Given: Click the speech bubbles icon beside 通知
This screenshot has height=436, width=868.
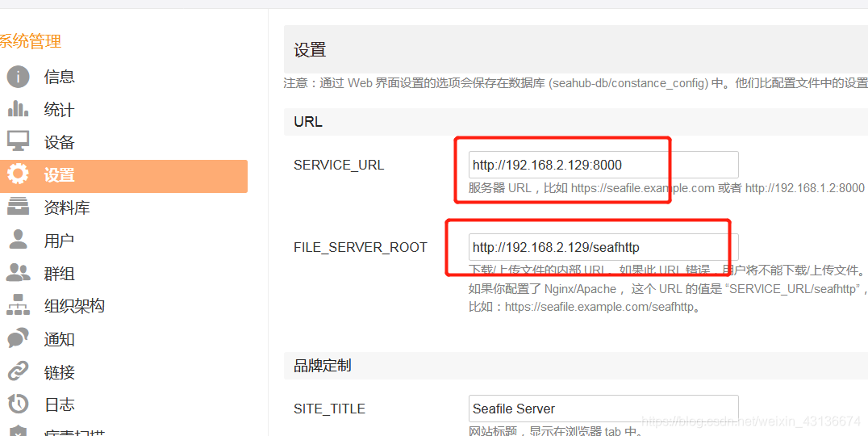Looking at the screenshot, I should (x=18, y=338).
